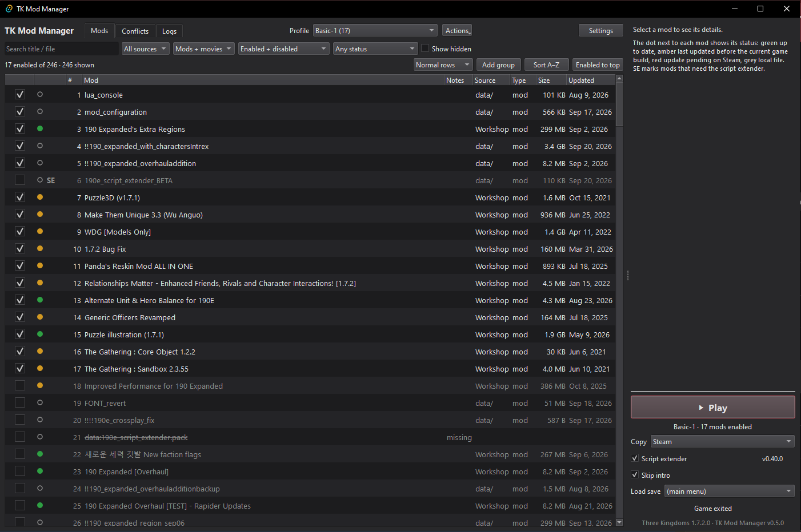Click the green dot for New faction flags
Image resolution: width=801 pixels, height=532 pixels.
40,454
